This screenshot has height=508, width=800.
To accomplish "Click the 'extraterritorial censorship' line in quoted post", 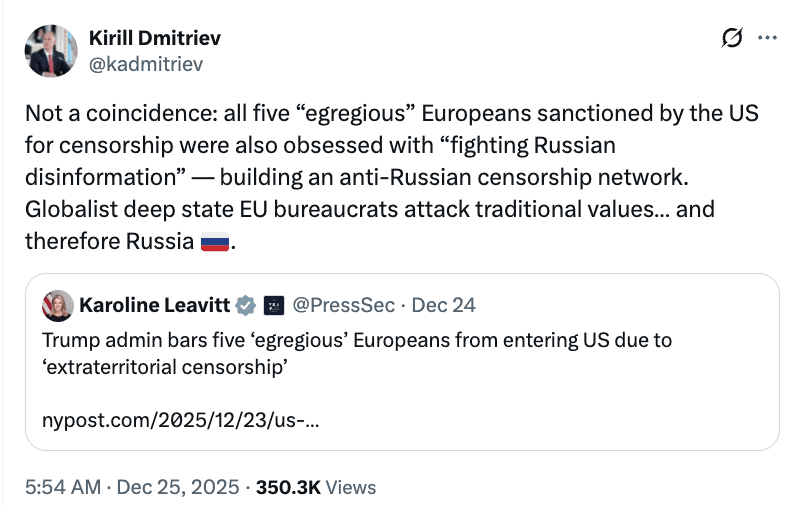I will click(x=165, y=366).
